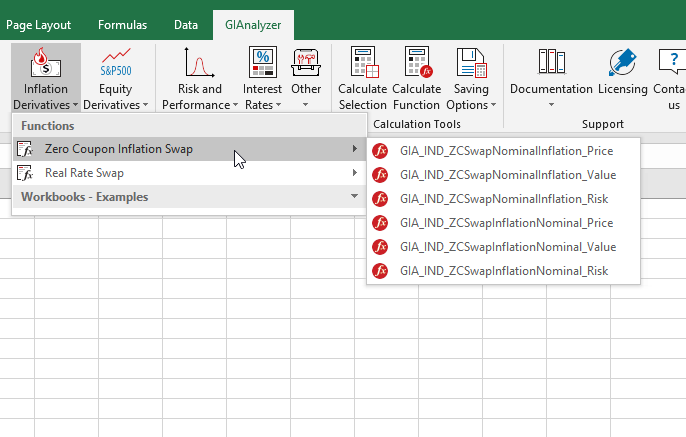Click the Calculate Function label
This screenshot has height=437, width=686.
(416, 97)
